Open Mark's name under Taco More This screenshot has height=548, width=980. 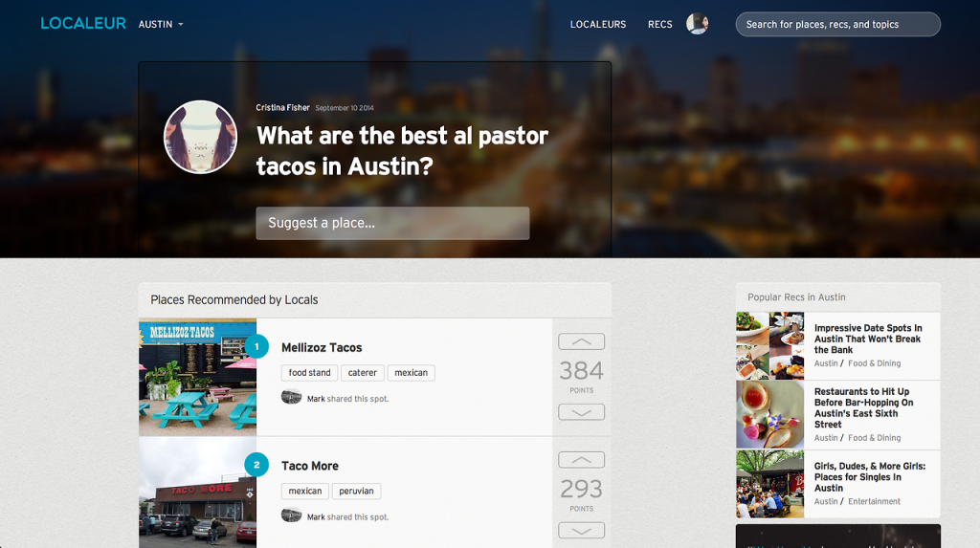pos(316,516)
